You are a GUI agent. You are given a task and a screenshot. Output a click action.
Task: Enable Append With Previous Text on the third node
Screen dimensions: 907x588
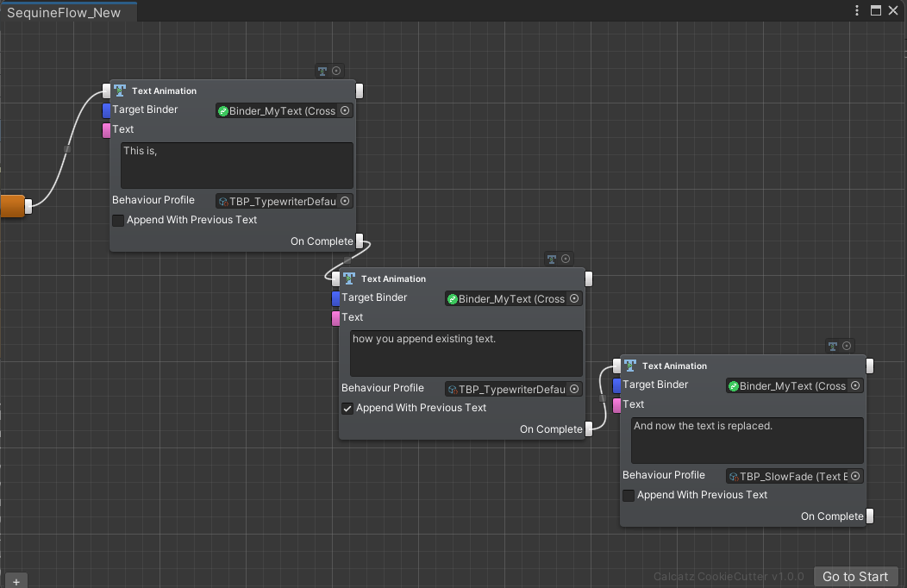pyautogui.click(x=629, y=495)
